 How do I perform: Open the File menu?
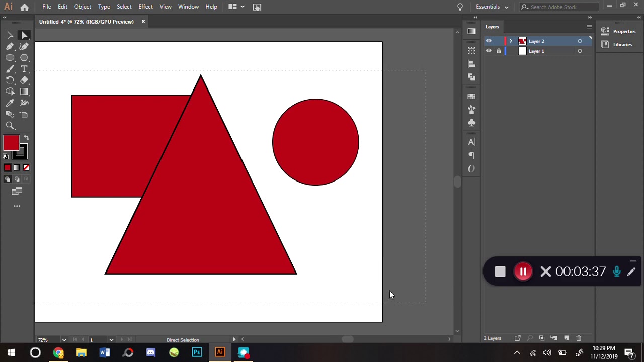(46, 7)
